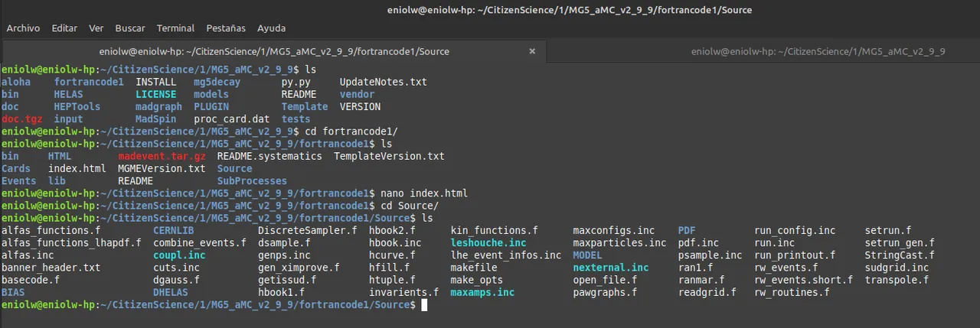The image size is (980, 328).
Task: Click the CERNLIB directory name
Action: pyautogui.click(x=173, y=230)
